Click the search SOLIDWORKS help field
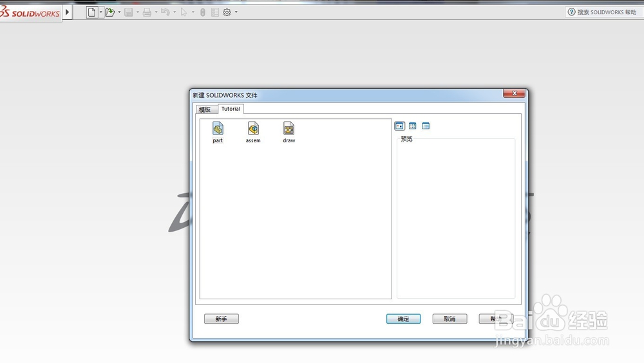Viewport: 644px width, 363px height. point(607,12)
